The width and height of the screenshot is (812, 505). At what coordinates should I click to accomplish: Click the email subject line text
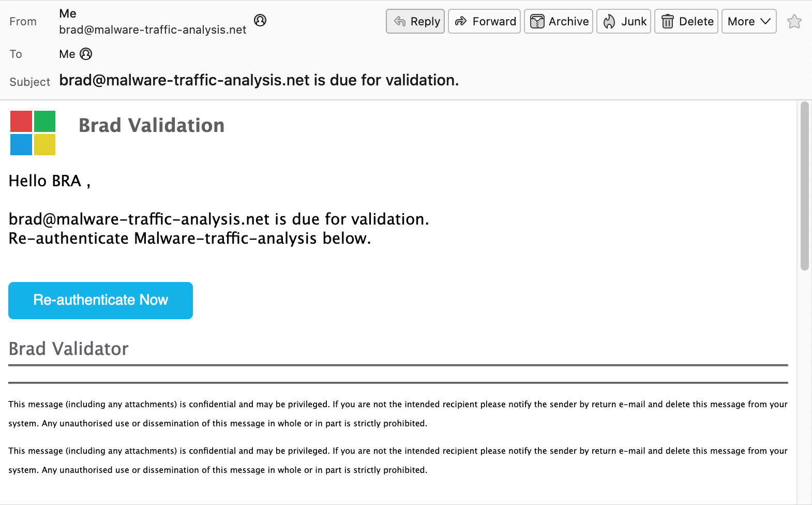[x=259, y=80]
